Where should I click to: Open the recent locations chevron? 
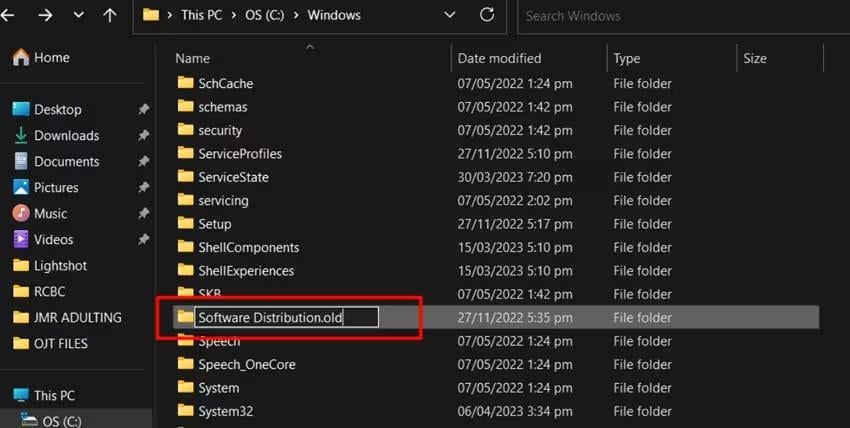(79, 15)
